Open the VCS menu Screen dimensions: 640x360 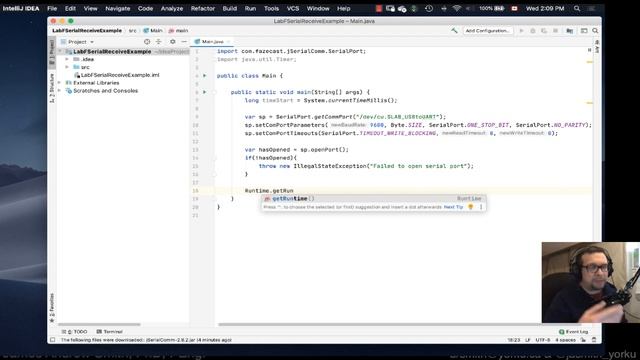click(293, 8)
